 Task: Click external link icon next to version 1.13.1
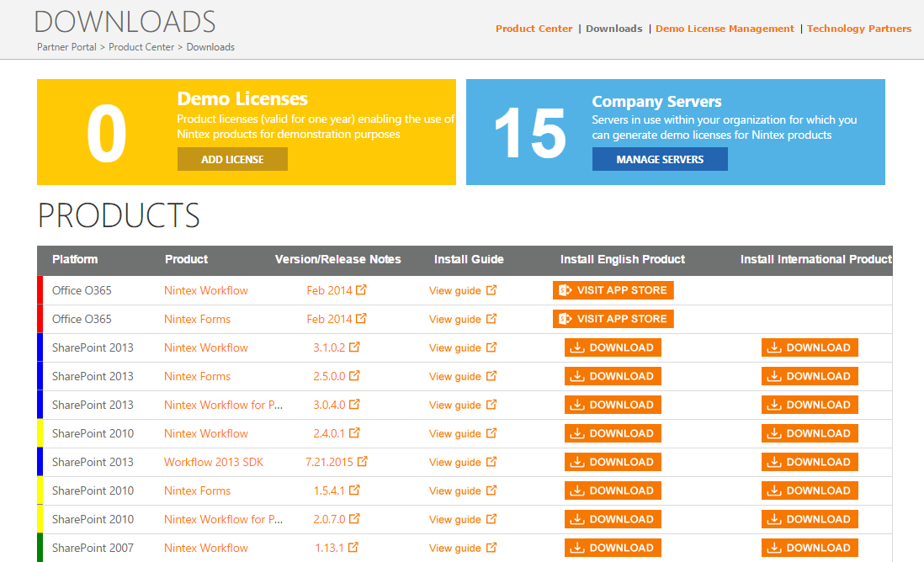pyautogui.click(x=353, y=547)
